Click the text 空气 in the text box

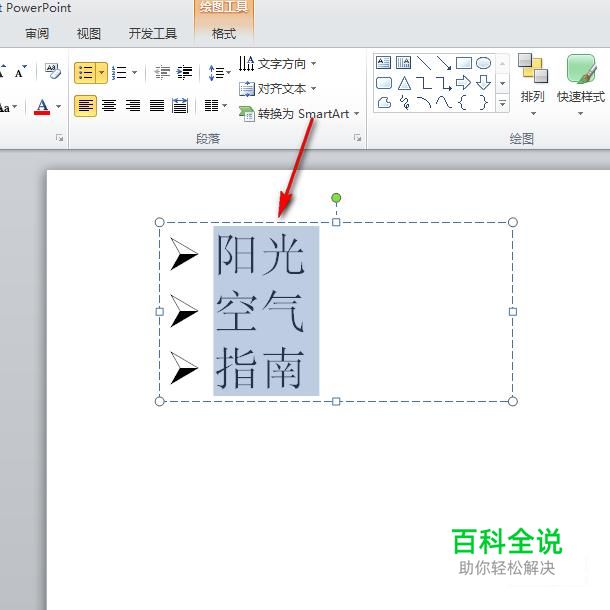pos(260,312)
